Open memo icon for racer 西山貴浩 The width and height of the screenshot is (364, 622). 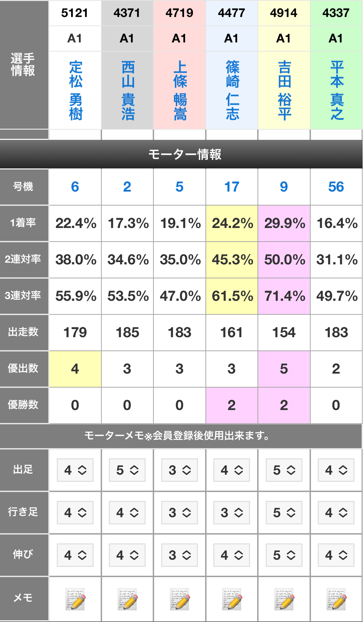[x=127, y=599]
